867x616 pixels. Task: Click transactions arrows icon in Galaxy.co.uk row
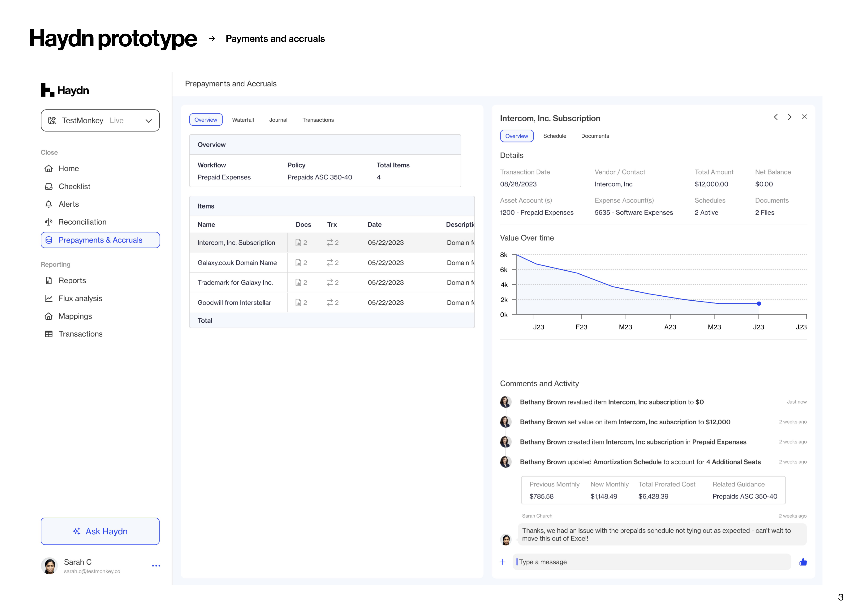[x=330, y=262]
